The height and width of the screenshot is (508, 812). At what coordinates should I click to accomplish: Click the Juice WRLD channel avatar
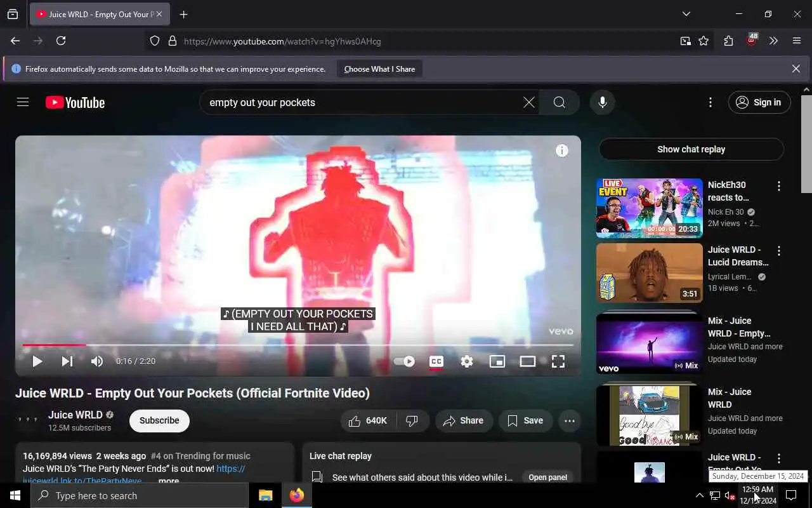(x=28, y=420)
